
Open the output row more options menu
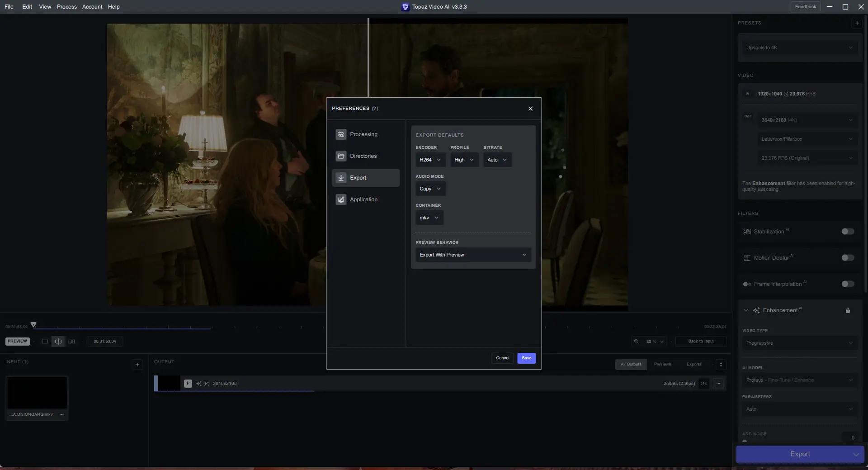[718, 384]
